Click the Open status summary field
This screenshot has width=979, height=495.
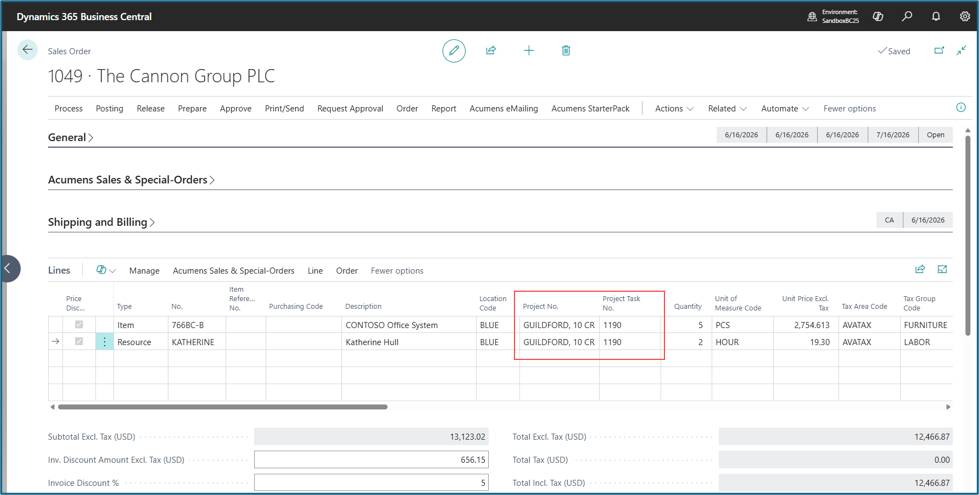(x=935, y=135)
